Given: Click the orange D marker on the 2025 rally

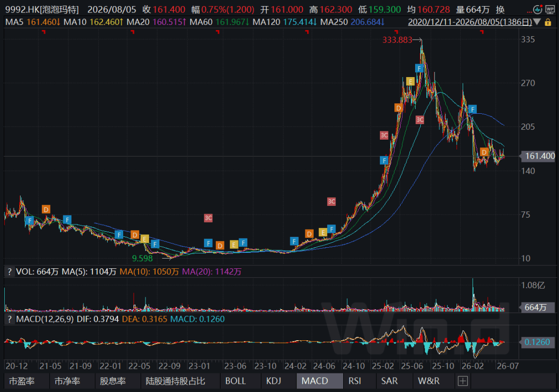Looking at the screenshot, I should coord(399,108).
